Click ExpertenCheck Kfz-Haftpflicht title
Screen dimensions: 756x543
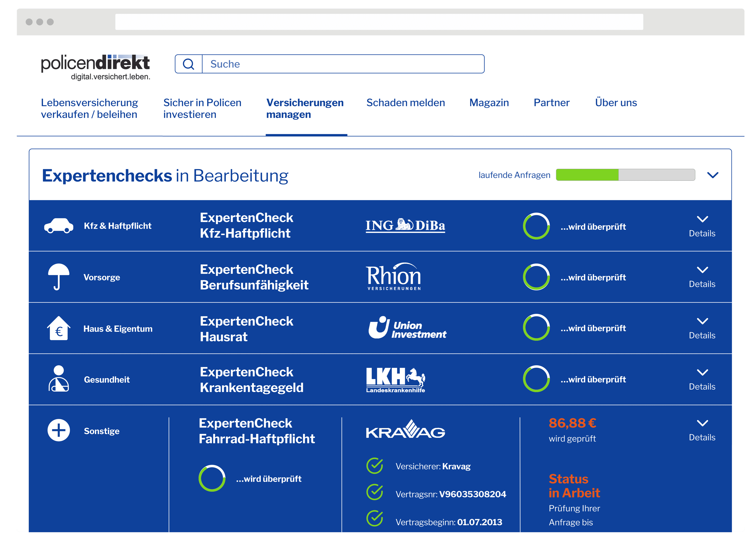[246, 225]
